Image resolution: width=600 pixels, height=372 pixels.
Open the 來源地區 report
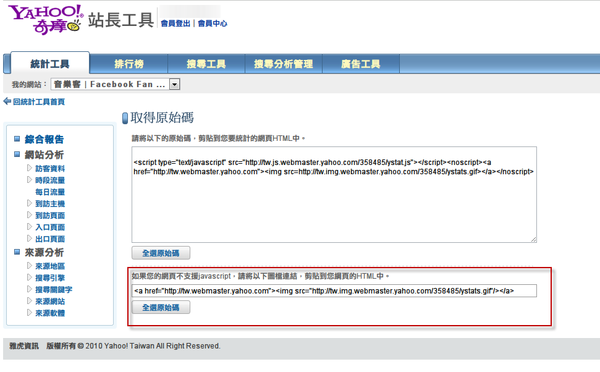[x=50, y=266]
